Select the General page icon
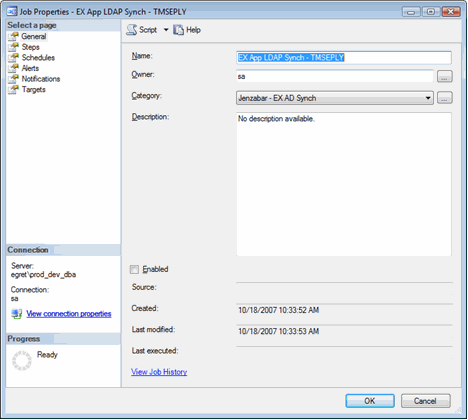Viewport: 468px width, 420px height. (x=14, y=36)
